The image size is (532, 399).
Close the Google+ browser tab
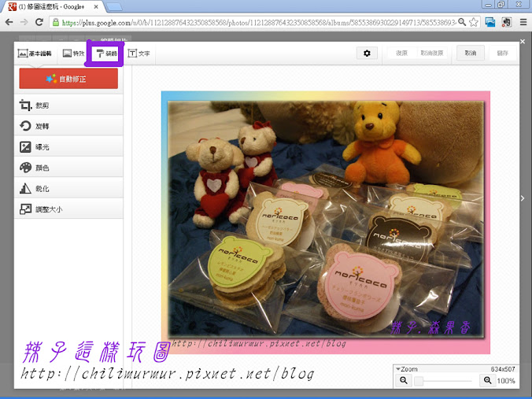pos(96,6)
